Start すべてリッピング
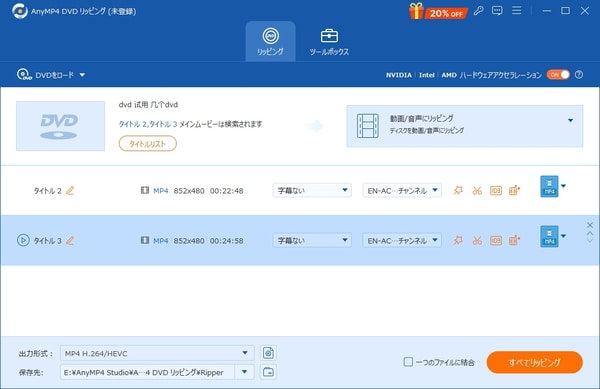The height and width of the screenshot is (389, 600). (535, 362)
